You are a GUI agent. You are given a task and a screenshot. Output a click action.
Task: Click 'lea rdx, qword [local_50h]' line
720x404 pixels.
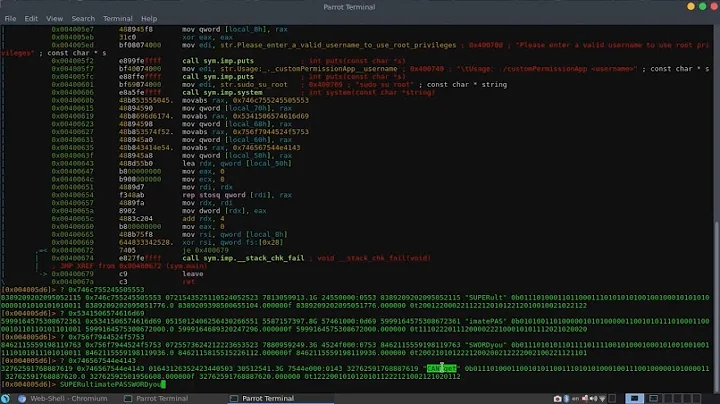pos(236,163)
